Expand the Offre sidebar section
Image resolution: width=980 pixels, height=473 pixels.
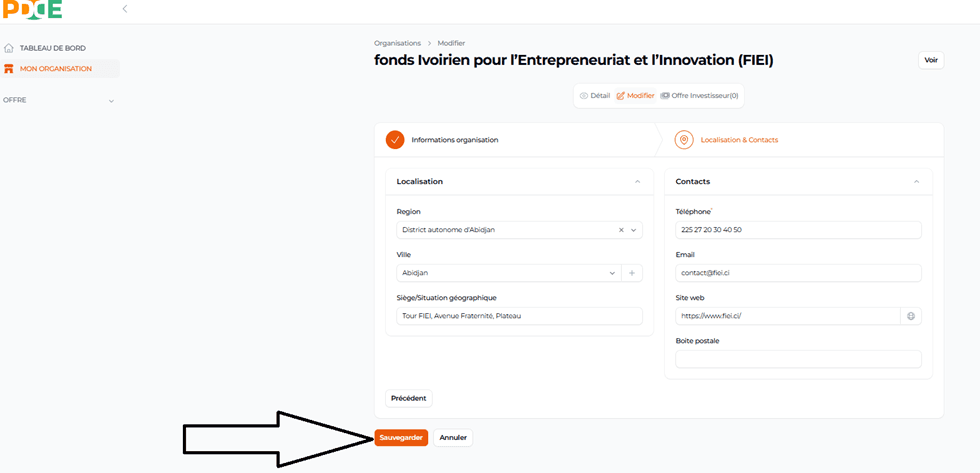111,101
